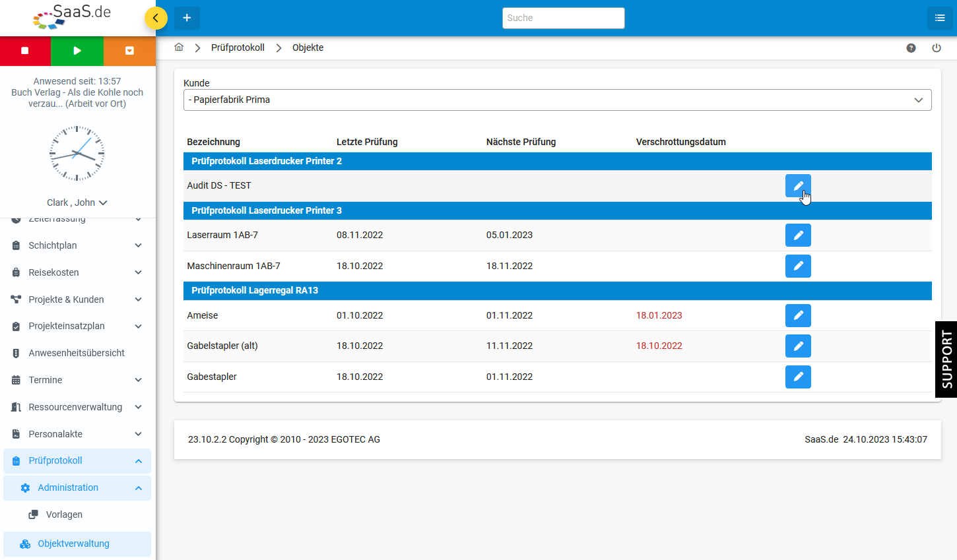Edit the Gabestapler object
The width and height of the screenshot is (957, 560).
point(798,377)
